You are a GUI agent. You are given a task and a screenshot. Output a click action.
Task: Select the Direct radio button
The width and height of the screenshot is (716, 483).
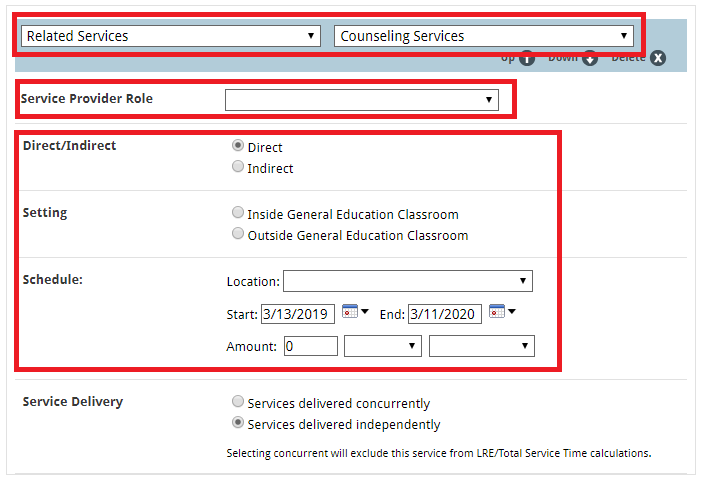[x=237, y=146]
